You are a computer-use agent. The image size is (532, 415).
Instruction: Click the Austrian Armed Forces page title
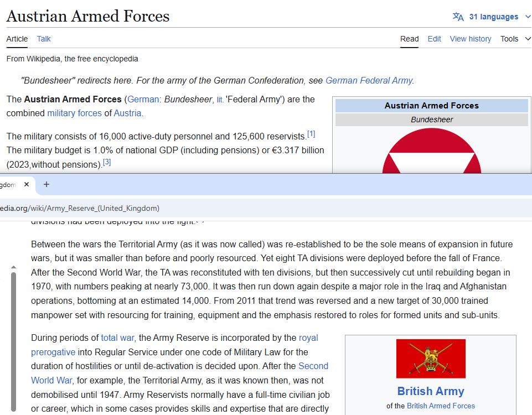(x=88, y=16)
